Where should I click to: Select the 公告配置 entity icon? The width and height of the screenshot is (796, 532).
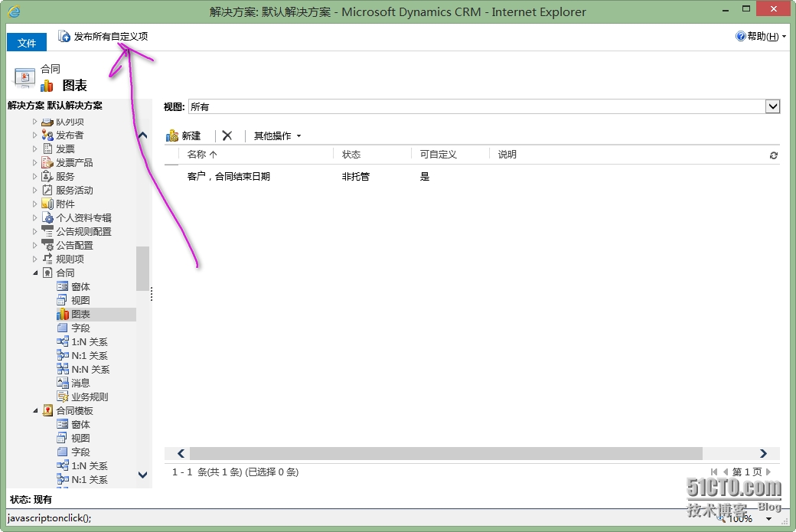47,245
